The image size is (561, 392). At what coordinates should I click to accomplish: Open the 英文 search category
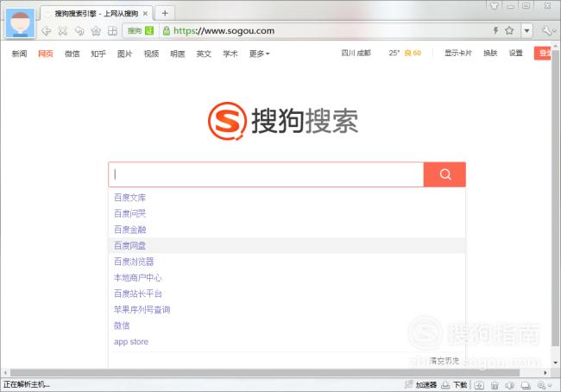[204, 54]
